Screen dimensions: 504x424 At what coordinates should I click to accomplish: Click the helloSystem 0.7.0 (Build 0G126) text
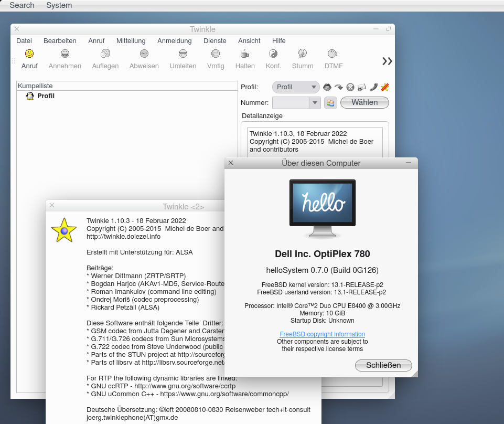click(x=323, y=270)
